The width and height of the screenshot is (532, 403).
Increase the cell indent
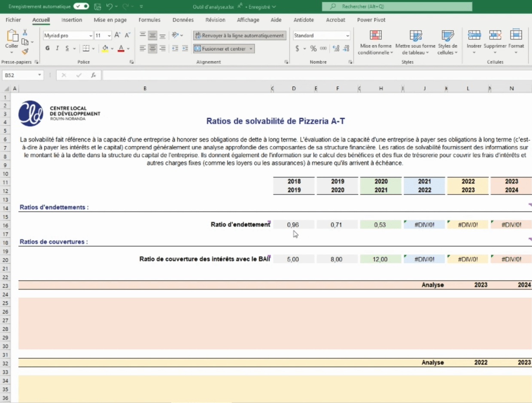click(185, 49)
